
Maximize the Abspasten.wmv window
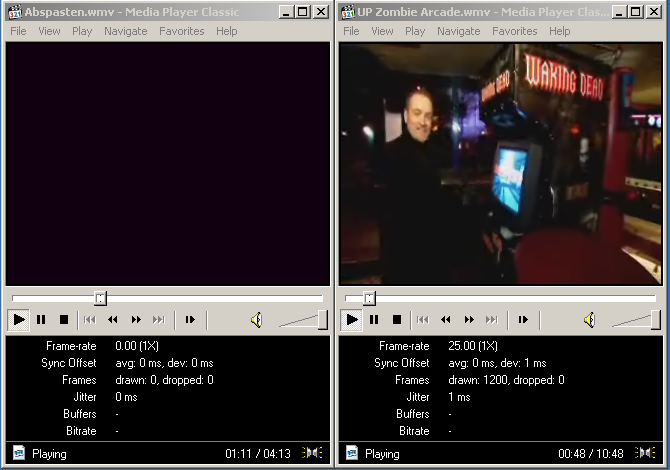pyautogui.click(x=303, y=12)
